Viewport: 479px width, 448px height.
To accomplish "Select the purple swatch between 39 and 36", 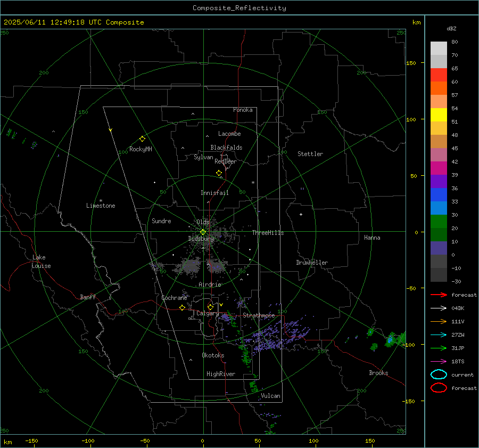I will (439, 182).
